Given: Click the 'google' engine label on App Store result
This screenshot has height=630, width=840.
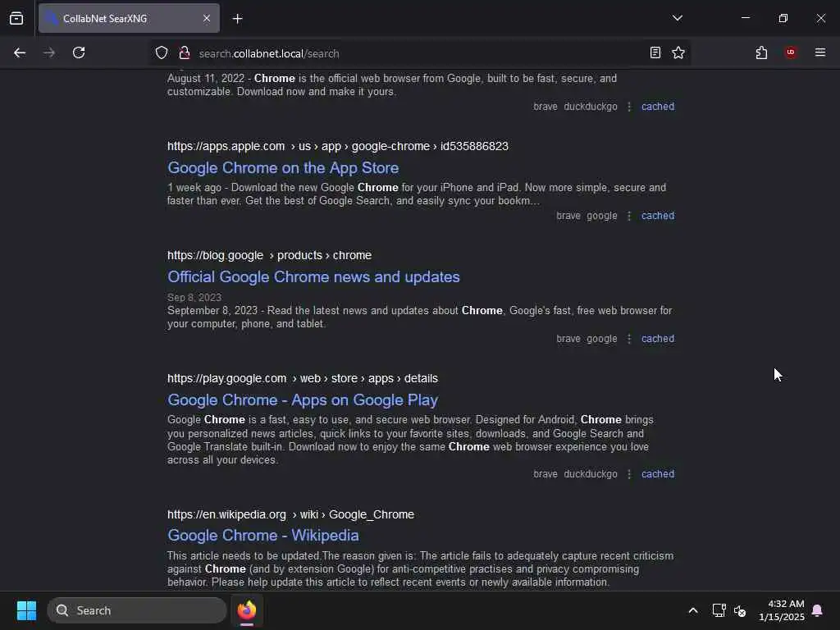Looking at the screenshot, I should pos(601,216).
